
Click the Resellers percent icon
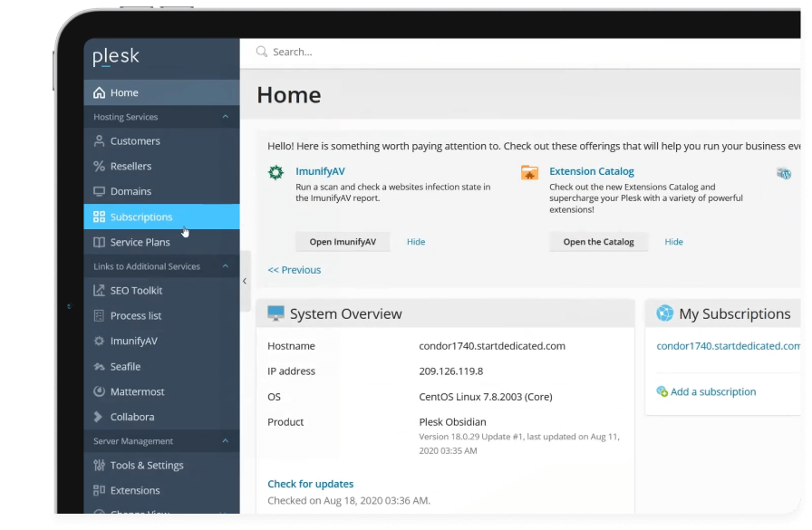click(x=98, y=166)
